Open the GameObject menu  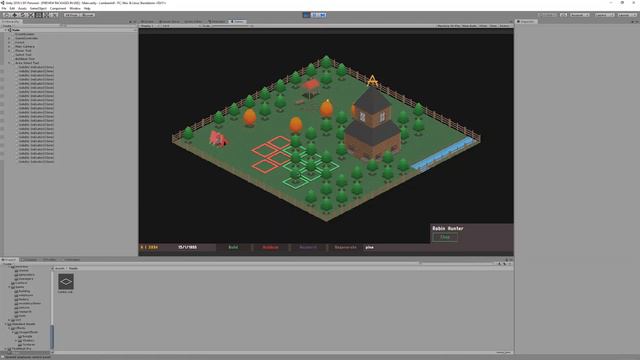38,8
